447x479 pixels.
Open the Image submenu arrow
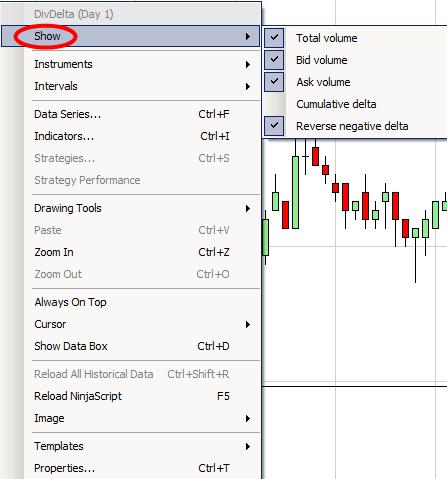coord(248,418)
